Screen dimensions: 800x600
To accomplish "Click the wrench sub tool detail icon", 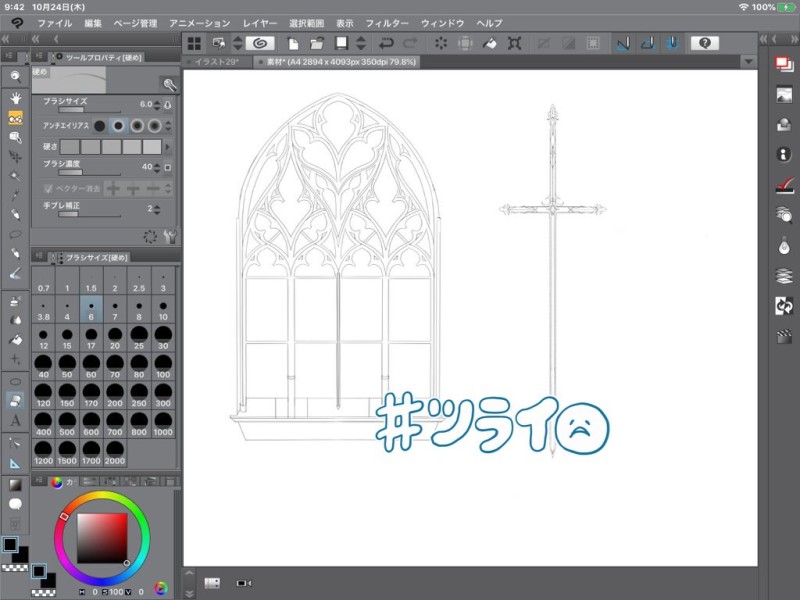I will [x=168, y=237].
